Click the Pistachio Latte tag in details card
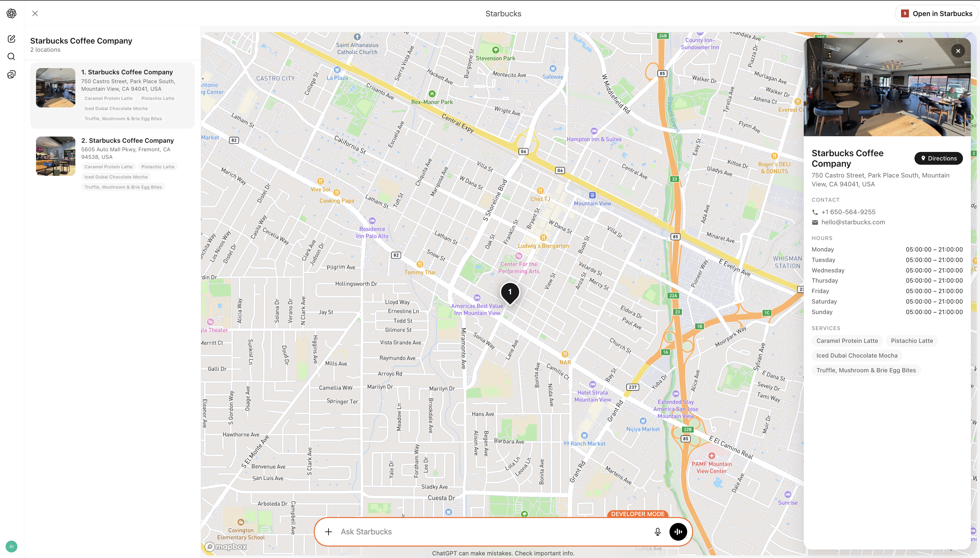This screenshot has height=558, width=980. (x=912, y=341)
